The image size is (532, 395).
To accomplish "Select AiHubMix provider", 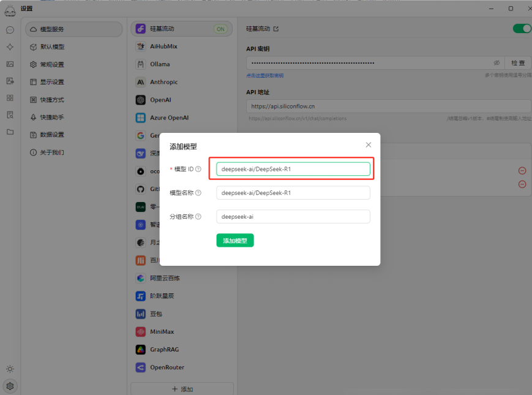I will (182, 46).
